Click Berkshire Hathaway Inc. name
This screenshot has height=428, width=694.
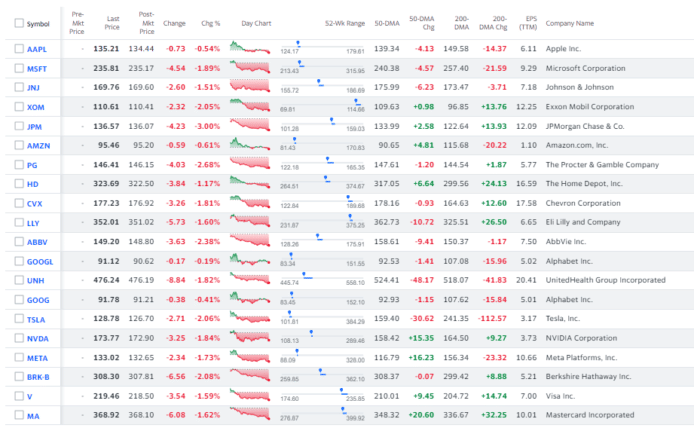coord(588,377)
